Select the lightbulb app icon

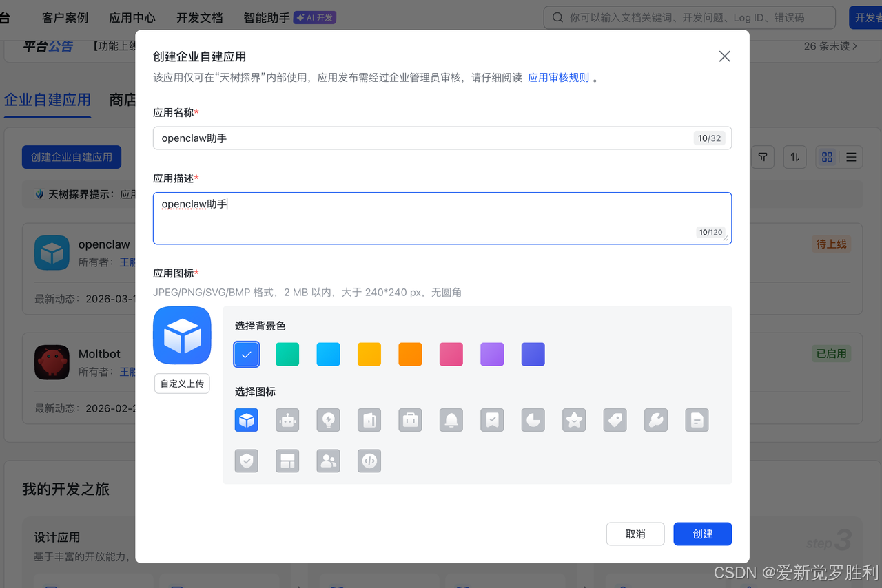(328, 420)
